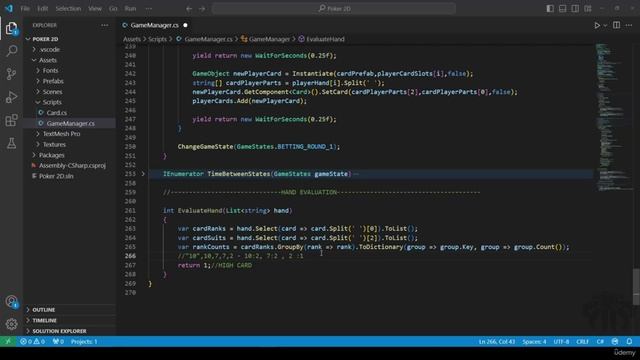The height and width of the screenshot is (360, 640).
Task: Click the VS Code logo icon
Action: (9, 9)
